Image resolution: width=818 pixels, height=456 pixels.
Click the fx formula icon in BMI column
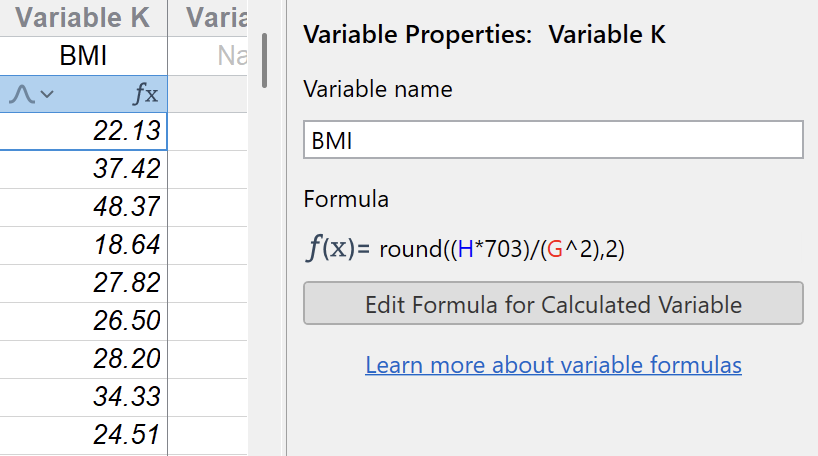click(146, 94)
